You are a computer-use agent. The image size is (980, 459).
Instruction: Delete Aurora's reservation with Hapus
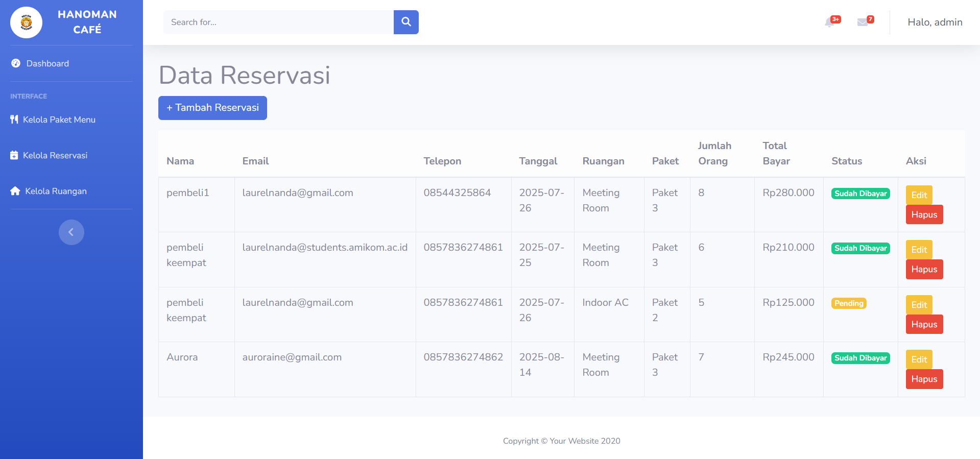[x=924, y=379]
